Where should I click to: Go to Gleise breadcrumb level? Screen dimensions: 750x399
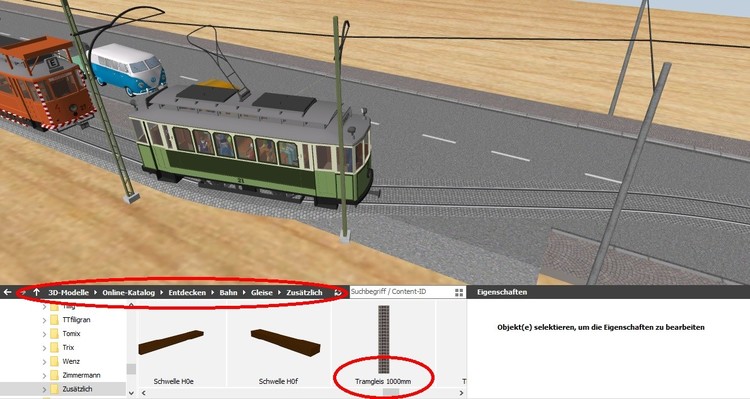point(262,292)
